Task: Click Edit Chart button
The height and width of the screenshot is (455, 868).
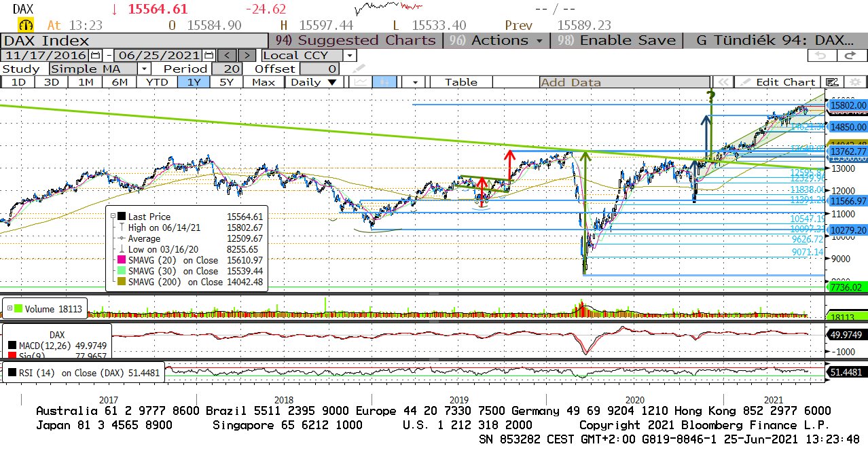Action: [777, 82]
